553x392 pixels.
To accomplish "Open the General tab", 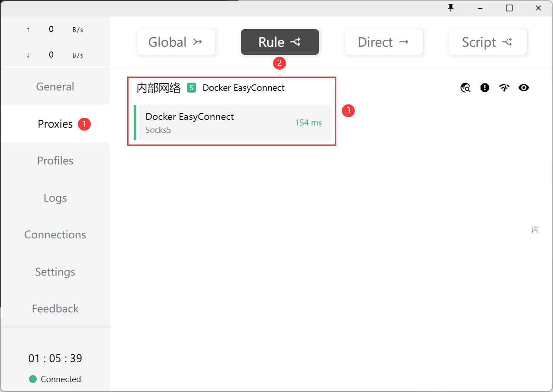I will pyautogui.click(x=55, y=87).
